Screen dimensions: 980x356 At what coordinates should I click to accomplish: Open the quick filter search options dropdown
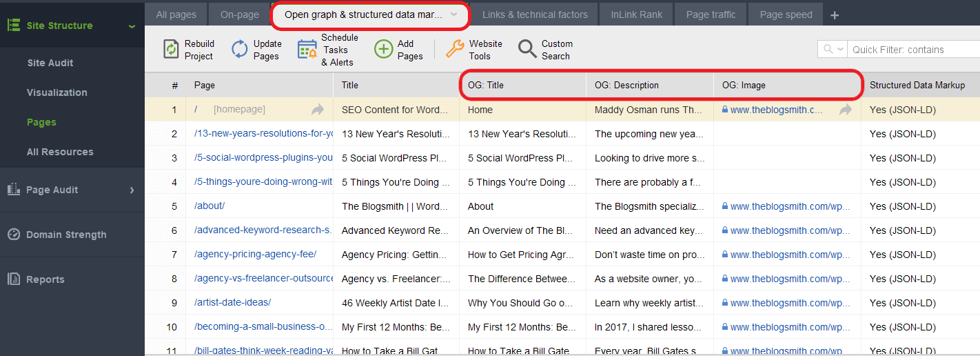tap(832, 50)
